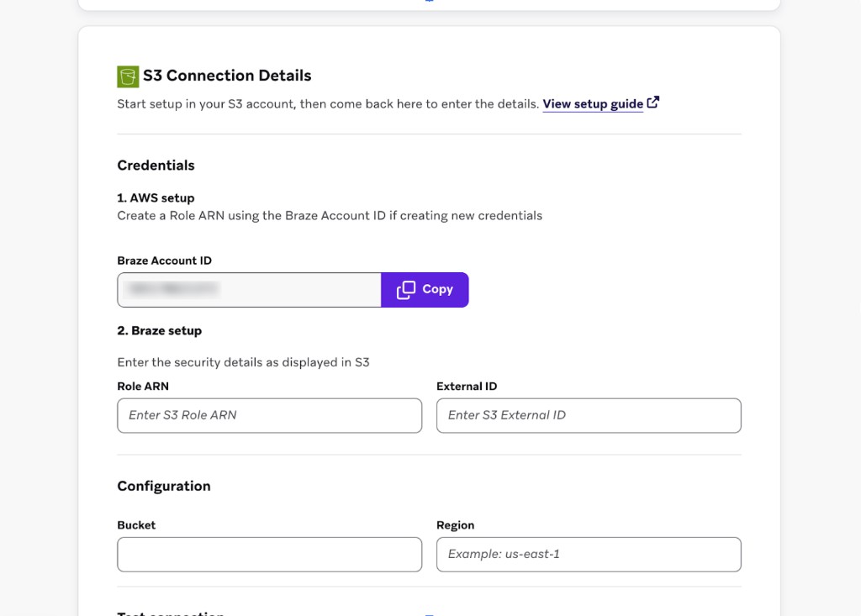
Task: Click text 'Create a Role ARN using the Braze Account ID'
Action: 251,215
